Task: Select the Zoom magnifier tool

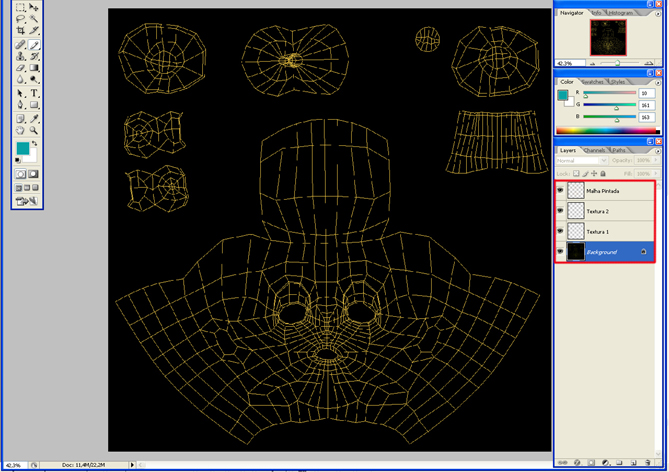Action: tap(34, 130)
